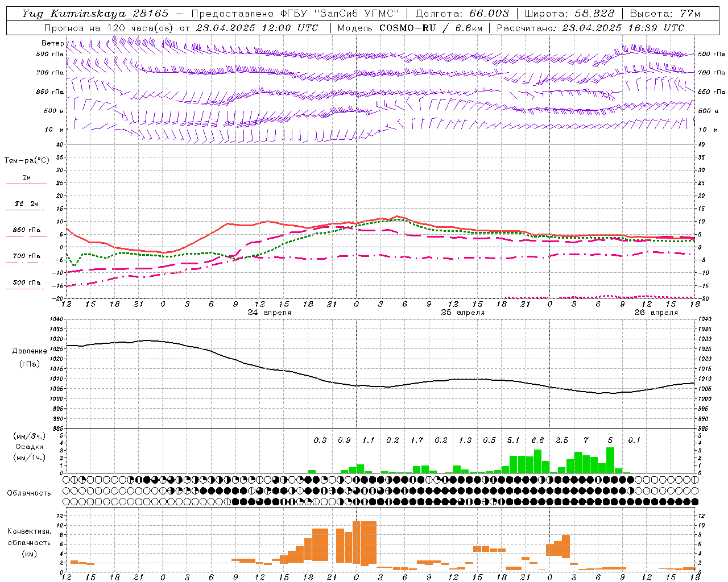Click the 26 апреля date label
Viewport: 728px width, 582px height.
656,313
